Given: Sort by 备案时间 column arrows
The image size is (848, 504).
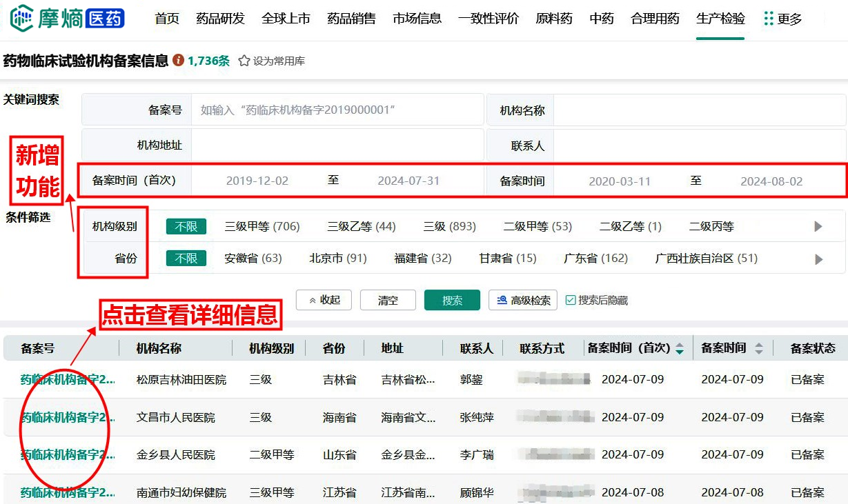Looking at the screenshot, I should tap(759, 349).
